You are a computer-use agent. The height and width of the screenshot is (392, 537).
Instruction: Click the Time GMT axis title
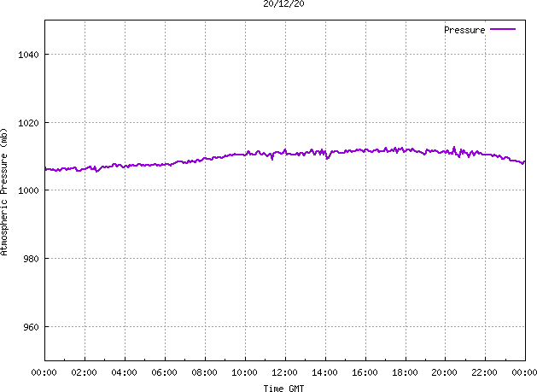coord(283,389)
